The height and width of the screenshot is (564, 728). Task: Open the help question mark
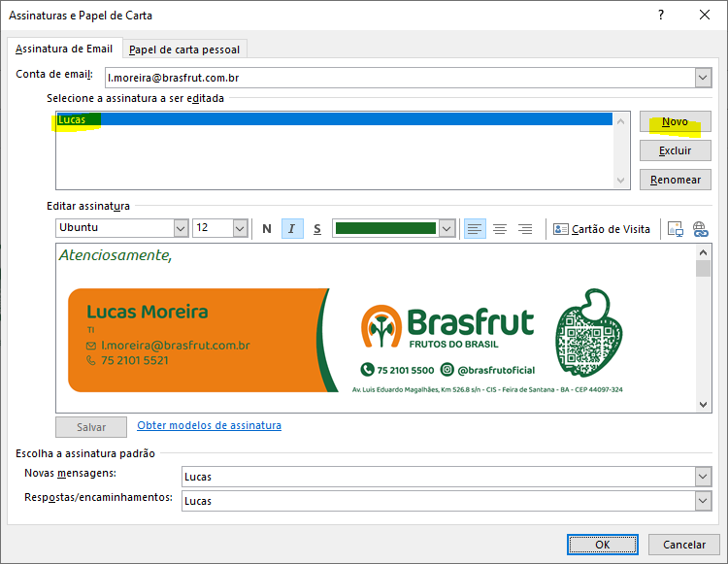click(661, 15)
